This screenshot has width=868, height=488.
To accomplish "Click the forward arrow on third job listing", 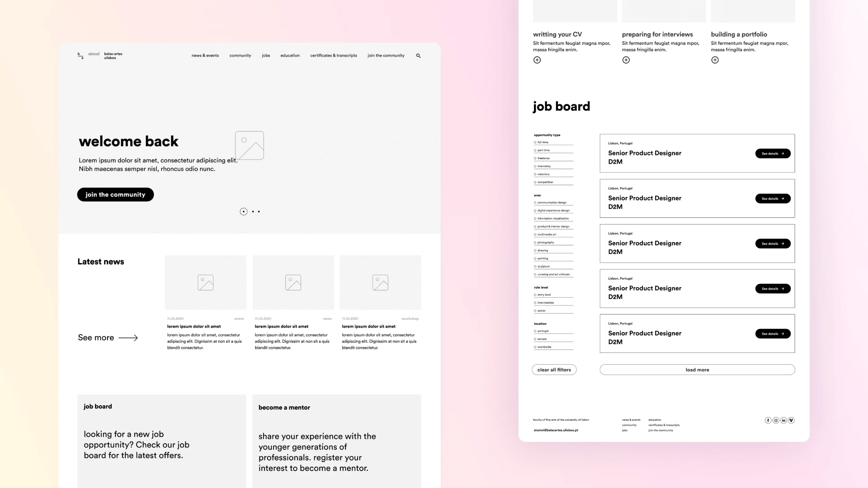I will click(x=783, y=243).
